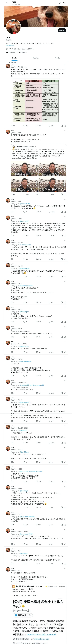The height and width of the screenshot is (644, 72).
Task: Click the Translate bio link
Action: pyautogui.click(x=10, y=46)
